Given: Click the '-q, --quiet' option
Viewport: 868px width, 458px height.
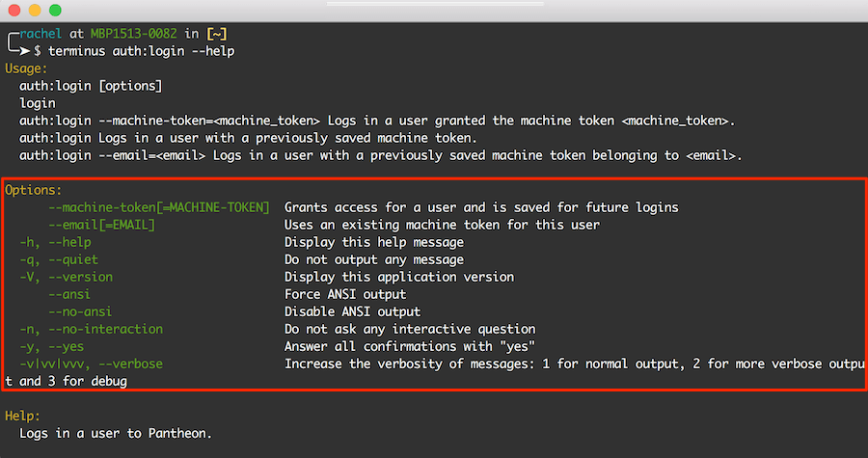Looking at the screenshot, I should click(x=59, y=259).
